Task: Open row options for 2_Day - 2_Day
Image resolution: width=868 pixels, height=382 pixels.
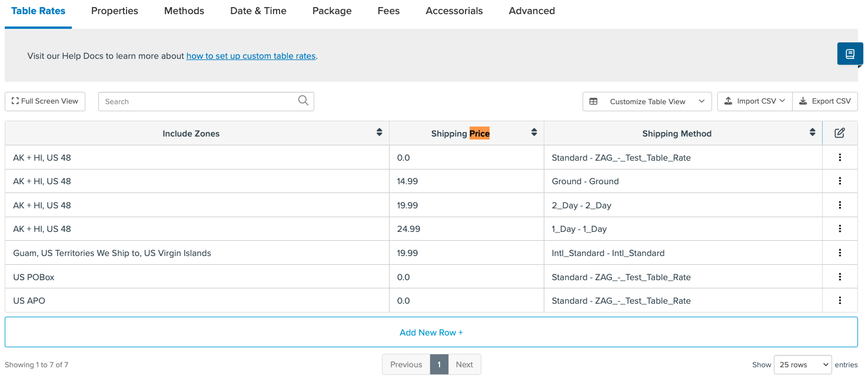Action: (x=840, y=205)
